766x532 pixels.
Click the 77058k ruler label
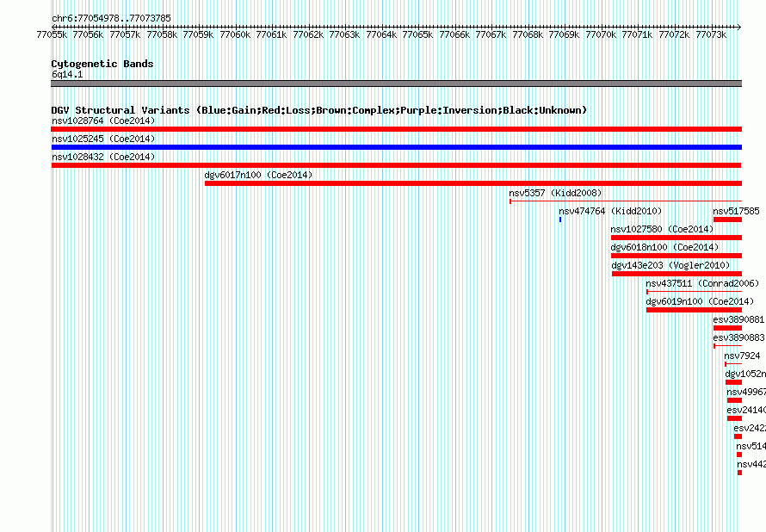click(162, 35)
